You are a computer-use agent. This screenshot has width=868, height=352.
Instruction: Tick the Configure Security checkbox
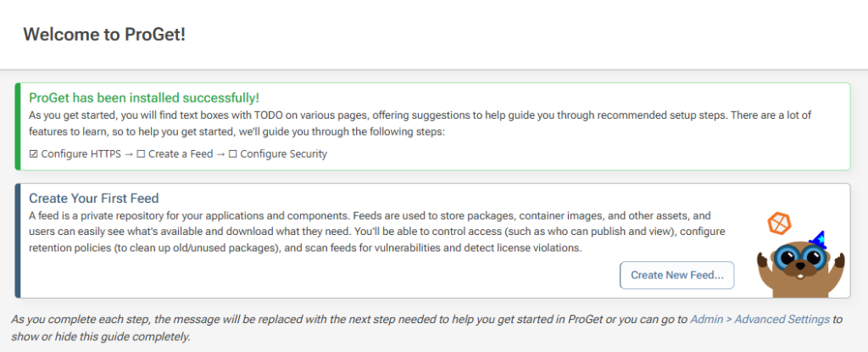point(234,154)
